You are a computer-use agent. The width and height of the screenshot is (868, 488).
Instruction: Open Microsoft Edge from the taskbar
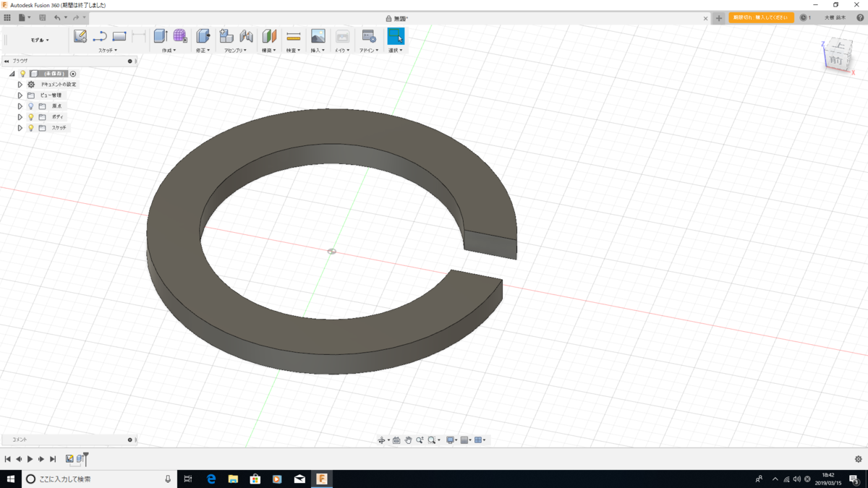211,479
